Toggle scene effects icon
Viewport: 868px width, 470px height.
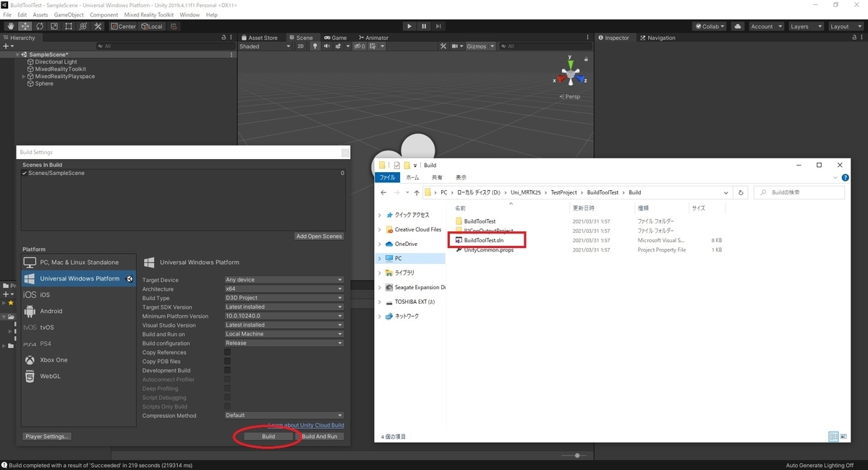(339, 46)
